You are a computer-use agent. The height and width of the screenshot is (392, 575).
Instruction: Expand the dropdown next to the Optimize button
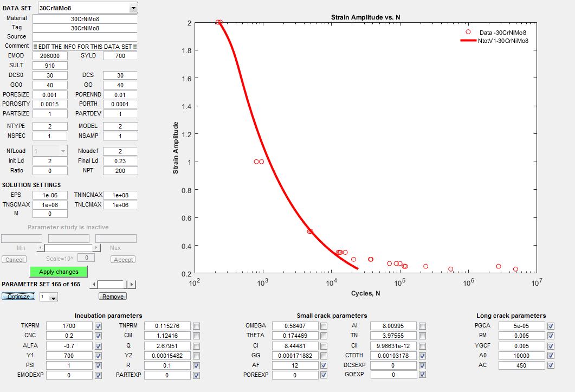tap(53, 297)
